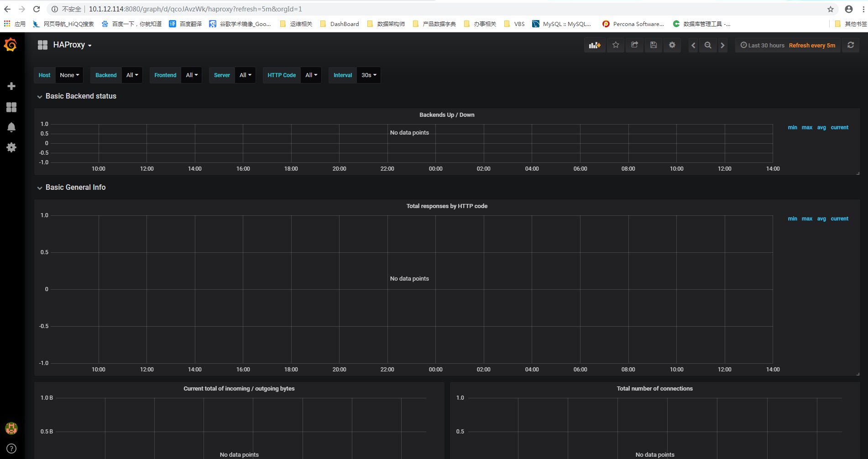The image size is (868, 459).
Task: Sort HTTP code panel legend by avg
Action: pos(821,219)
